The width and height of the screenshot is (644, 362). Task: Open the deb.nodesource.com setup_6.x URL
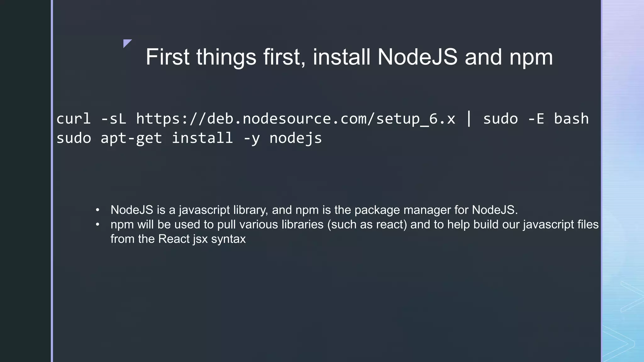point(296,119)
